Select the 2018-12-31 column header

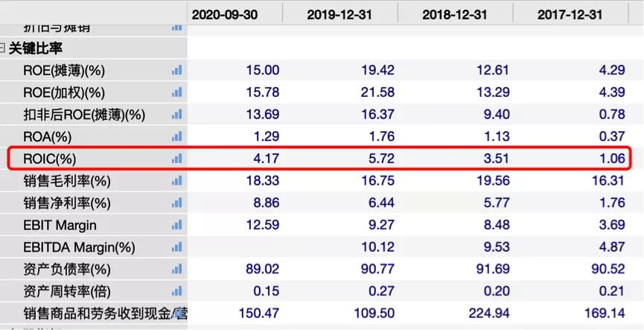(455, 15)
